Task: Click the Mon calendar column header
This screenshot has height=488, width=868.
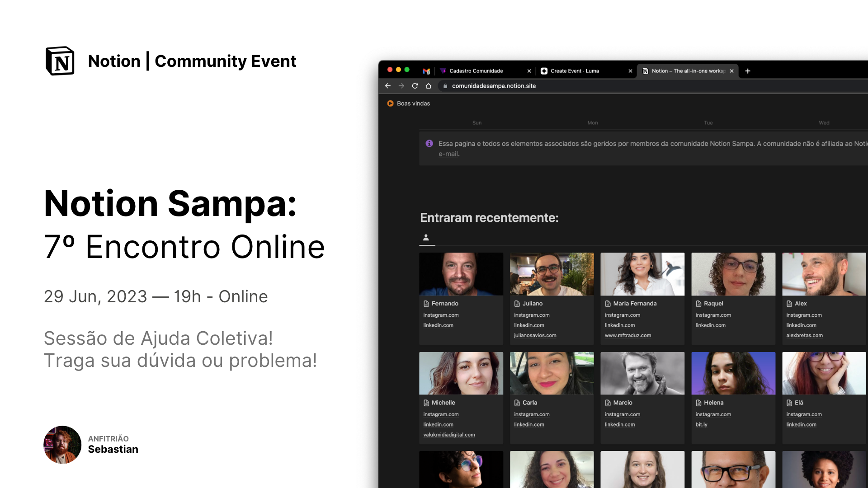Action: pos(593,123)
